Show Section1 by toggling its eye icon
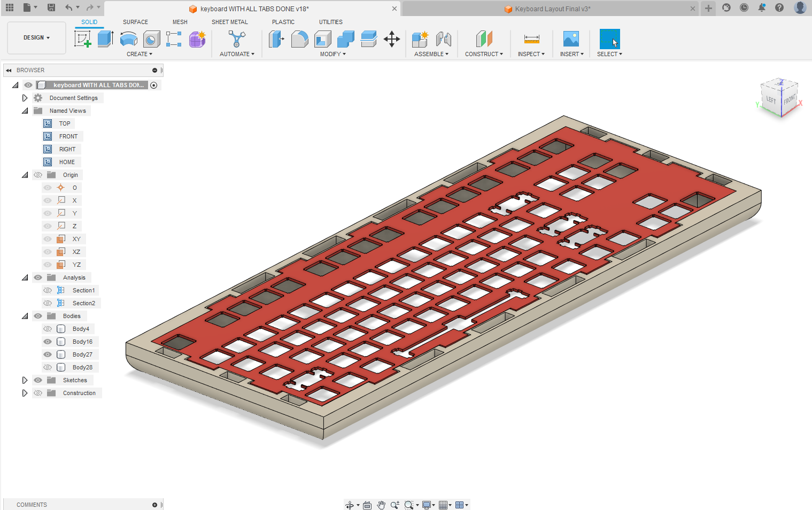The width and height of the screenshot is (812, 510). click(x=48, y=290)
